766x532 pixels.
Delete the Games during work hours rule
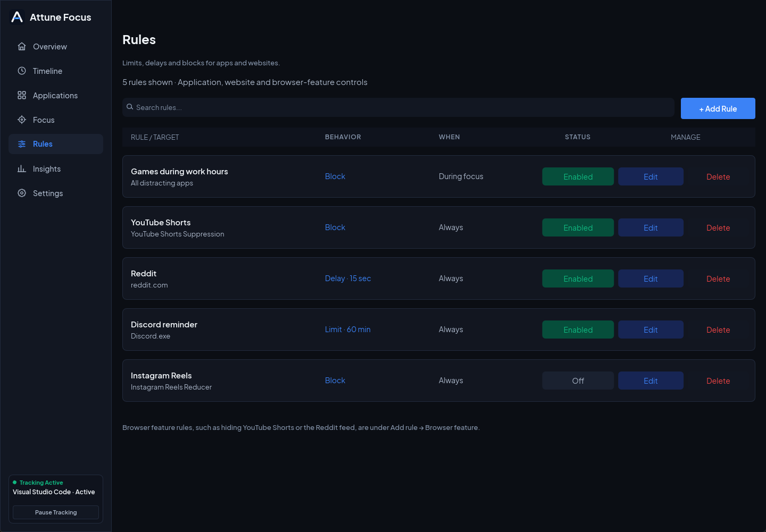click(x=718, y=176)
